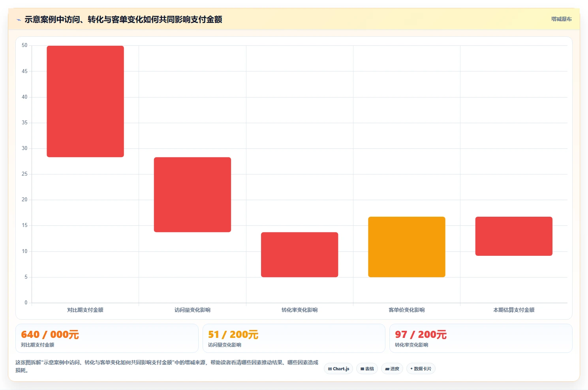Click the Chart.js tag chip
This screenshot has width=588, height=390.
click(338, 369)
